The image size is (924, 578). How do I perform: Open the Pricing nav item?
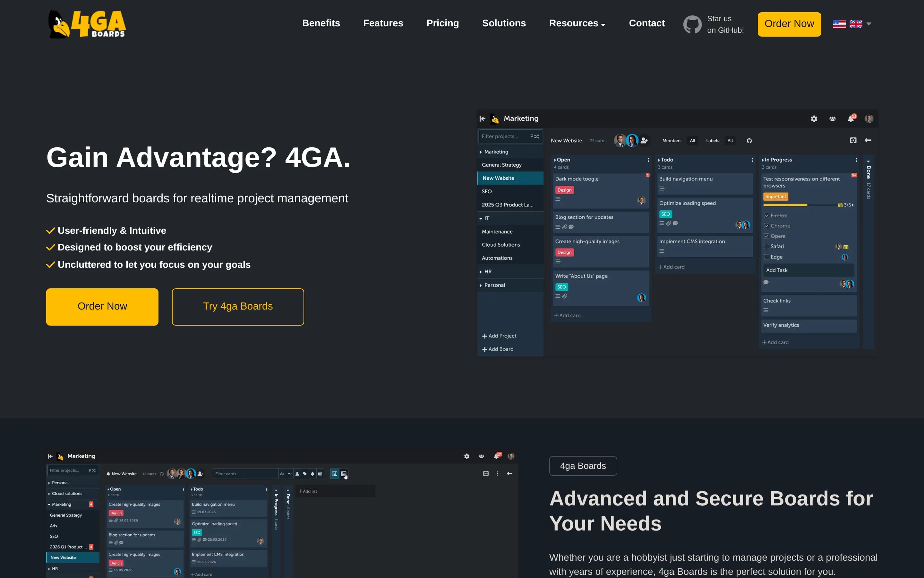(x=442, y=23)
